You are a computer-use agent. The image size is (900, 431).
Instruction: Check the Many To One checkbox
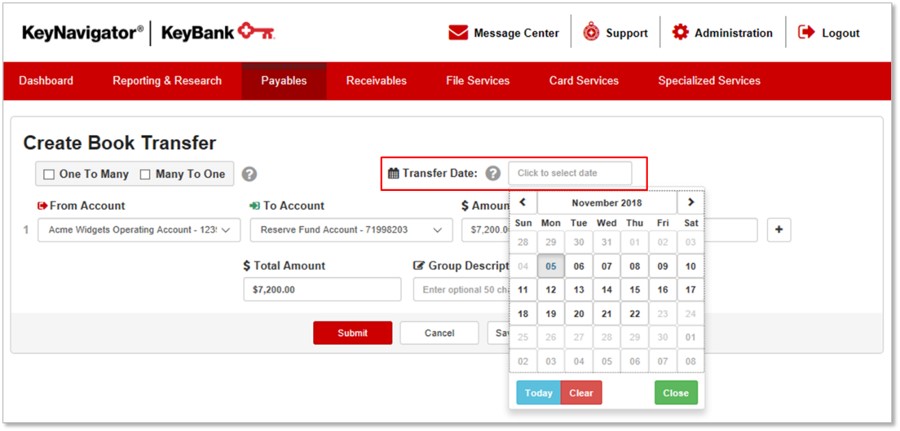(145, 174)
